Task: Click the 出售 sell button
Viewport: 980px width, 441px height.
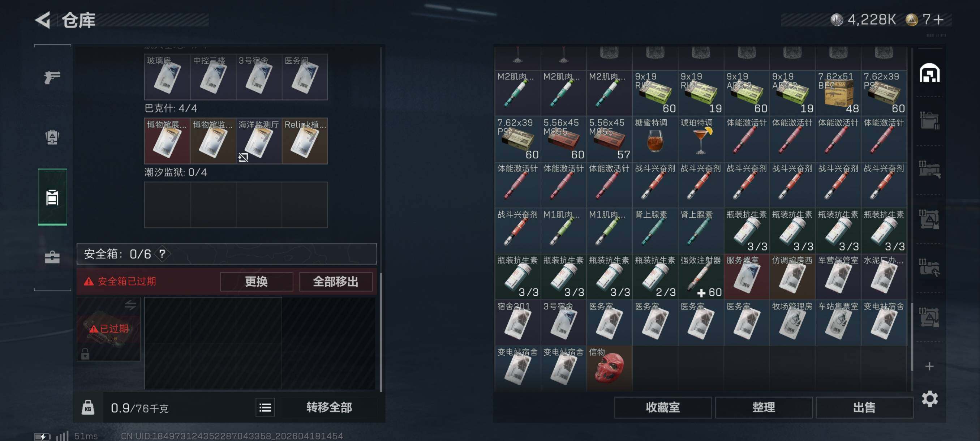Action: (x=864, y=407)
